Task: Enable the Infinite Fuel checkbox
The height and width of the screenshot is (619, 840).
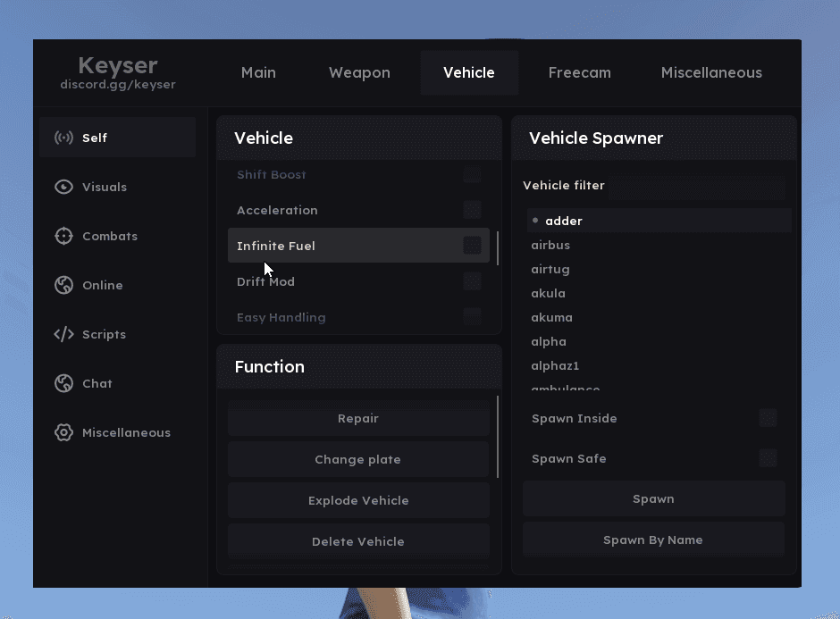Action: coord(472,246)
